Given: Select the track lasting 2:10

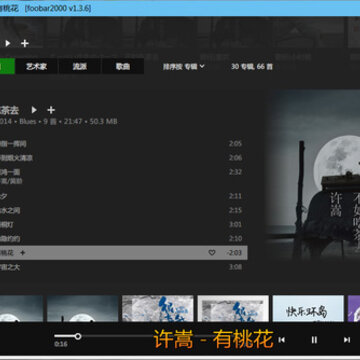Looking at the screenshot, I should 124,239.
